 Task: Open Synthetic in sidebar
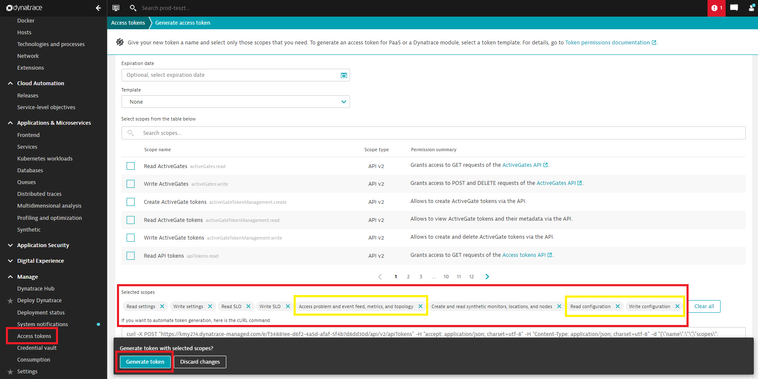click(29, 230)
